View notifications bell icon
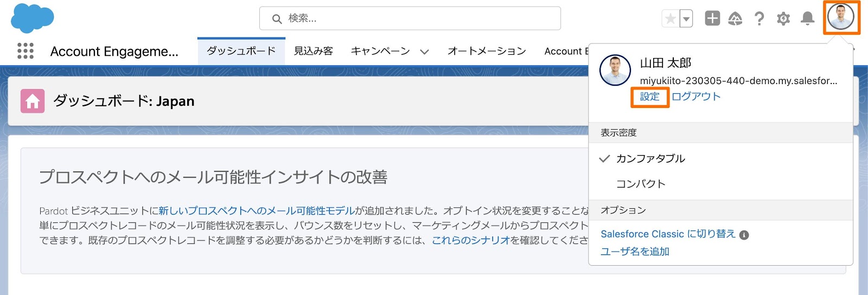 point(808,19)
